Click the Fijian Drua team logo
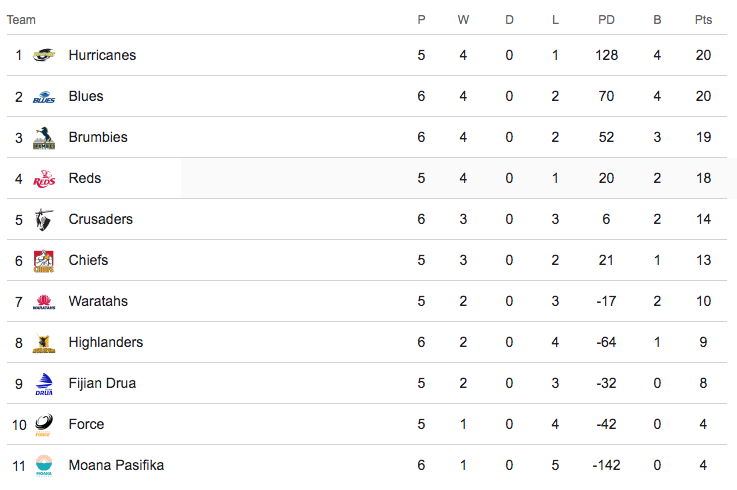The image size is (737, 490). [x=44, y=384]
